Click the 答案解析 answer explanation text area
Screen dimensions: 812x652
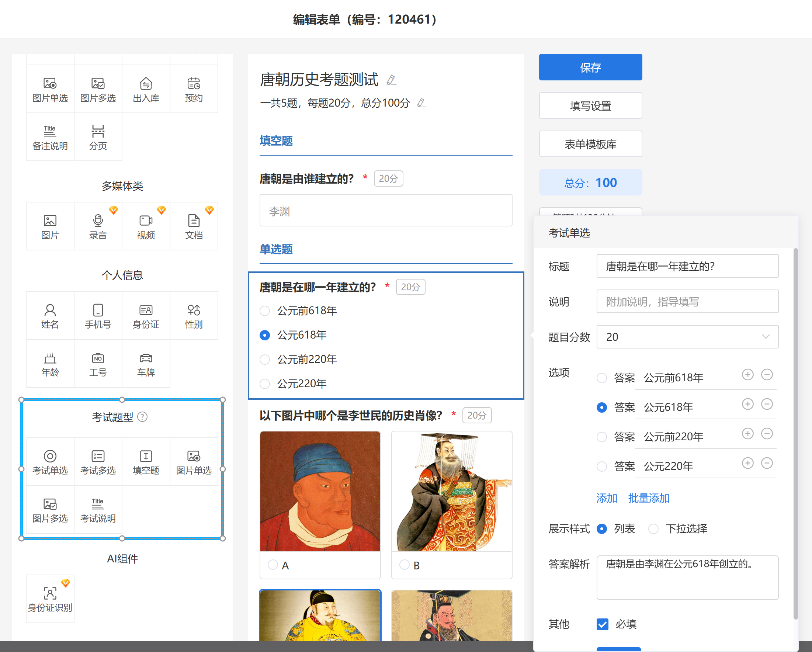click(x=687, y=577)
